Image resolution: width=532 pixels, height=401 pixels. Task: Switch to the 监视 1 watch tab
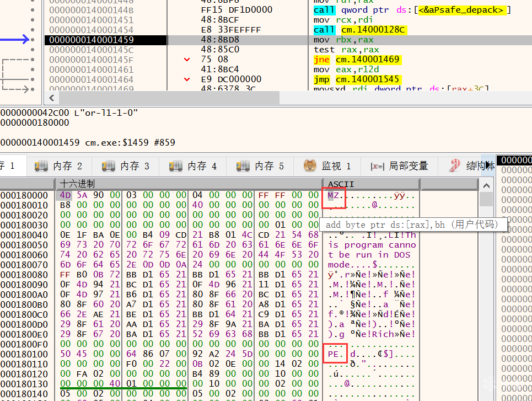tap(328, 166)
